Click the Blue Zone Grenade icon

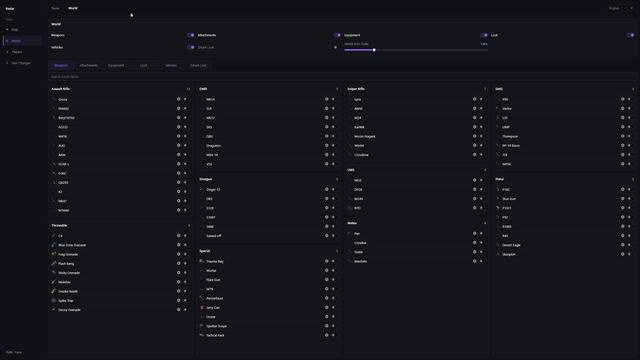53,245
